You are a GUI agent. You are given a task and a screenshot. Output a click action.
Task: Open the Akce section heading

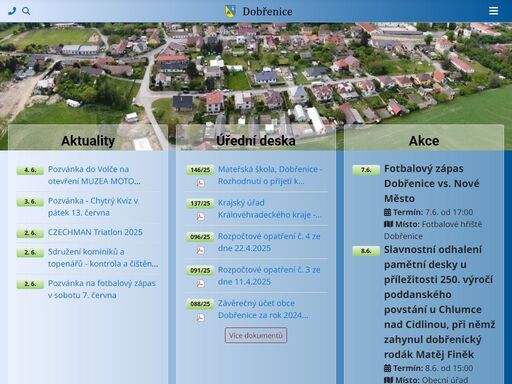point(424,141)
